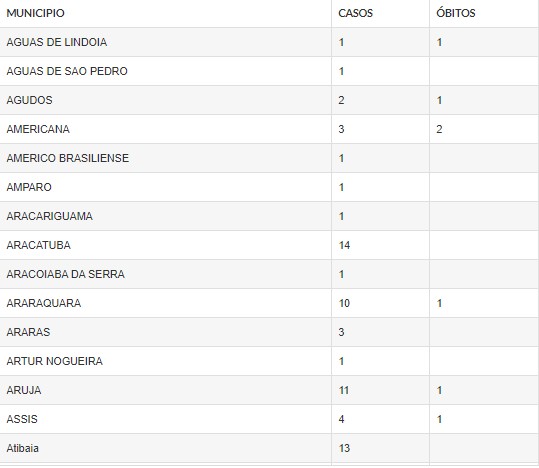Click AMERICO BRASILIENSE in the table
The width and height of the screenshot is (539, 468).
[x=68, y=158]
